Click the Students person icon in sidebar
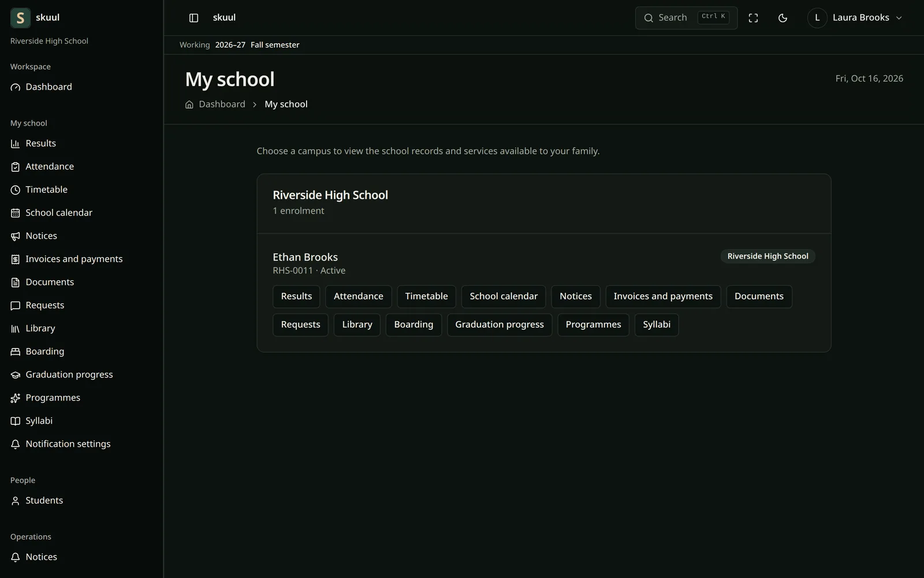Image resolution: width=924 pixels, height=578 pixels. (x=16, y=501)
